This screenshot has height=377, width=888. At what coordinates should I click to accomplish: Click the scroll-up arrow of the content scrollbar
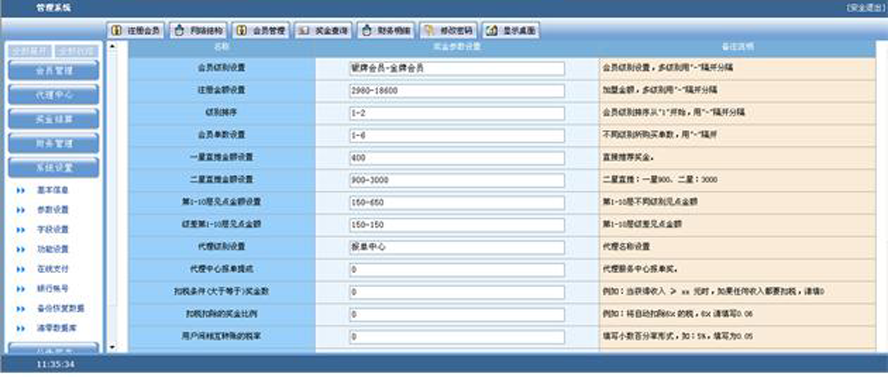112,45
